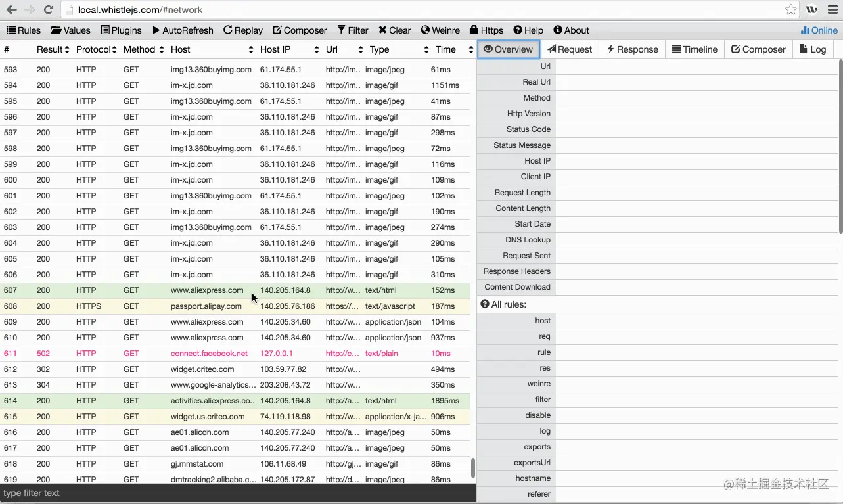The height and width of the screenshot is (504, 843).
Task: Click the All rules help icon
Action: (x=485, y=304)
